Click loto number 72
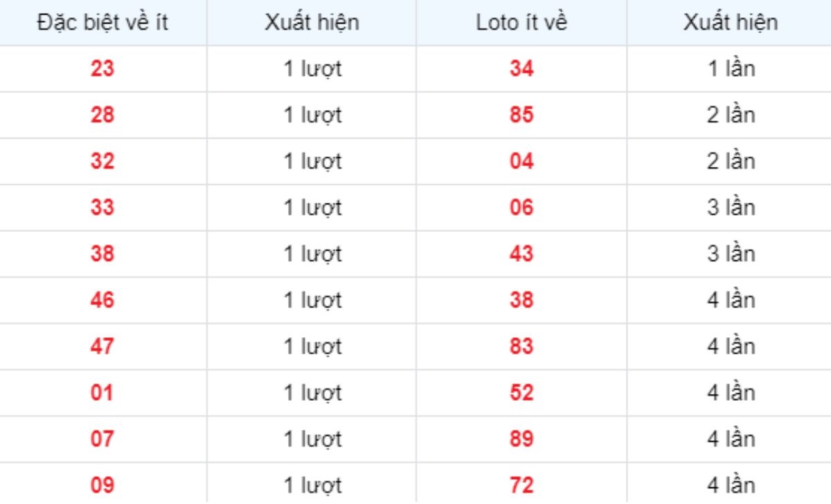Viewport: 831px width, 504px height. (x=521, y=485)
